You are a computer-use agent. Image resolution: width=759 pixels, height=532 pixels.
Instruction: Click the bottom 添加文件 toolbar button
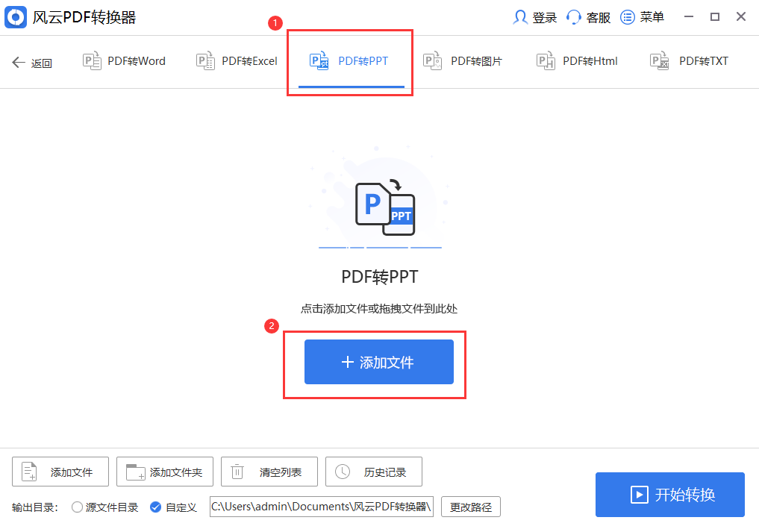tap(60, 472)
